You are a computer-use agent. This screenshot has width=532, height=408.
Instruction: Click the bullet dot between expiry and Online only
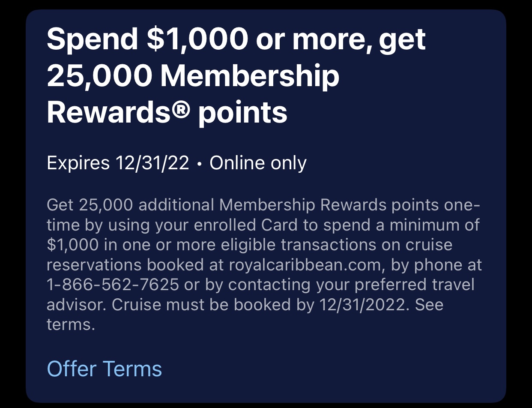199,164
